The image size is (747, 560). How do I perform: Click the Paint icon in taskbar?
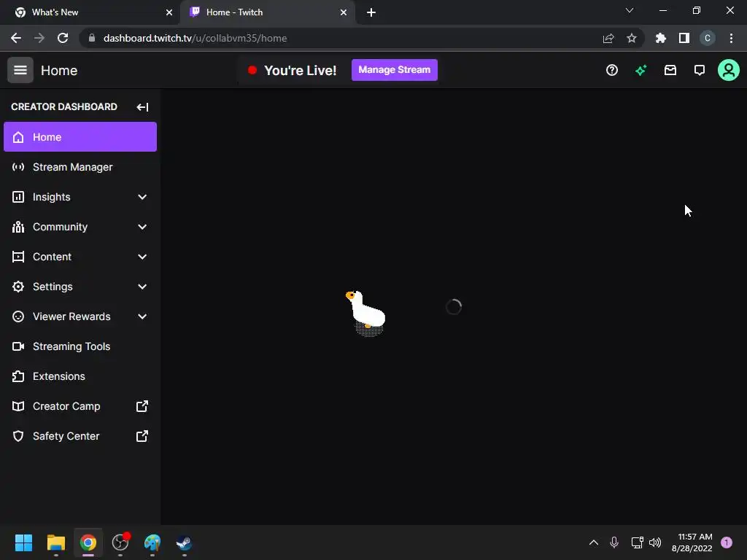152,542
